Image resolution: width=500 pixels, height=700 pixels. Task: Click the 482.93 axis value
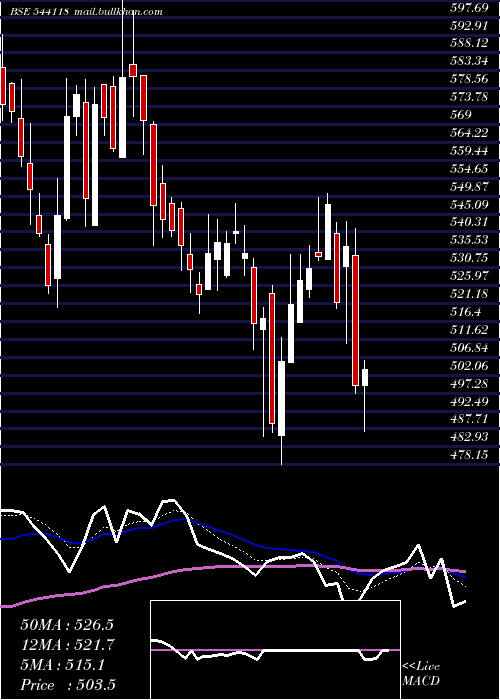tap(469, 437)
